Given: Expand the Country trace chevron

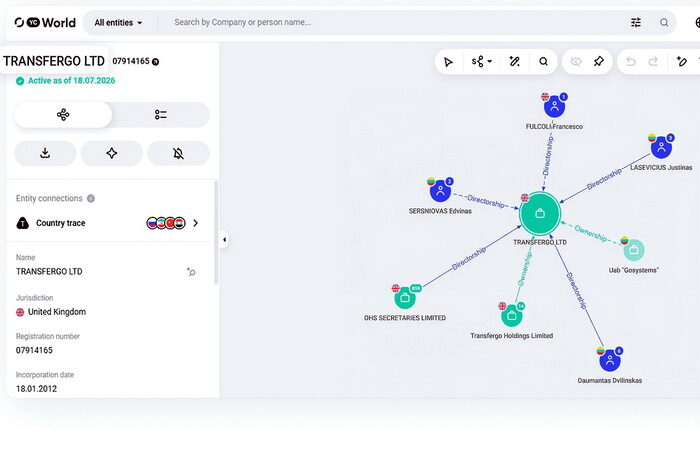Looking at the screenshot, I should coord(196,223).
